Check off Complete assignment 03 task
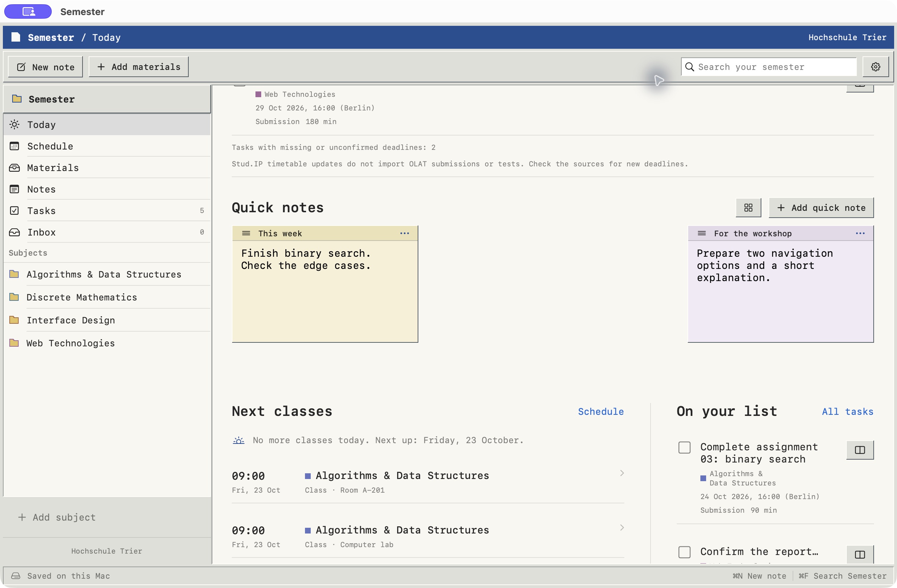The width and height of the screenshot is (897, 588). coord(685,447)
